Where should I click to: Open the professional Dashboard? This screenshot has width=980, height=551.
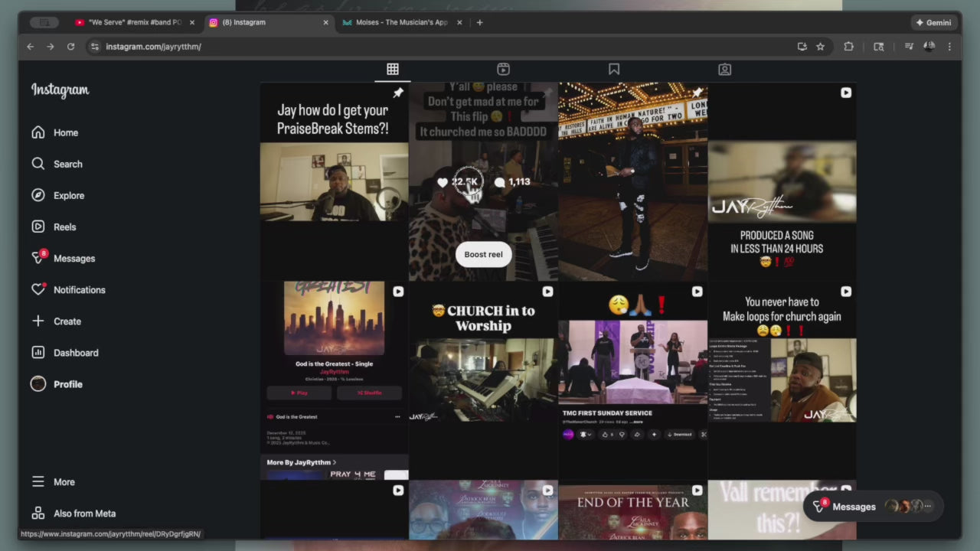click(75, 353)
